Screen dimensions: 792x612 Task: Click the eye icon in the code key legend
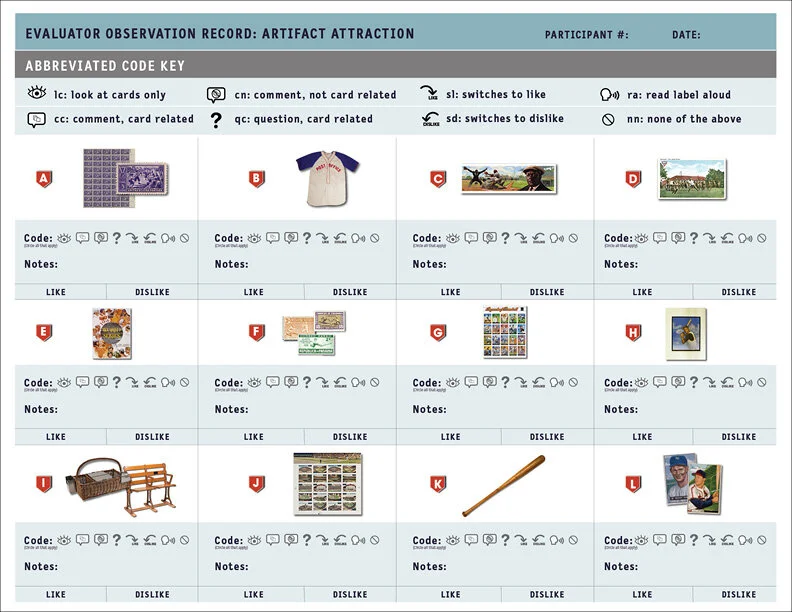coord(37,93)
